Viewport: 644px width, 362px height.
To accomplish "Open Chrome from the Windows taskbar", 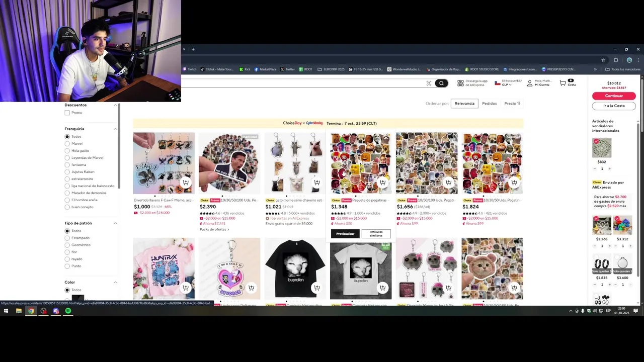I will click(31, 311).
